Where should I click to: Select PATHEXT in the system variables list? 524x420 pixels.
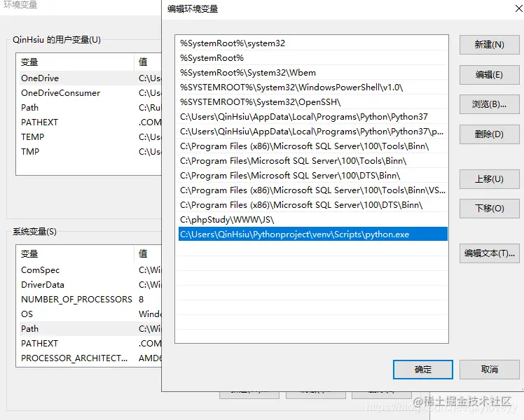tap(90, 344)
